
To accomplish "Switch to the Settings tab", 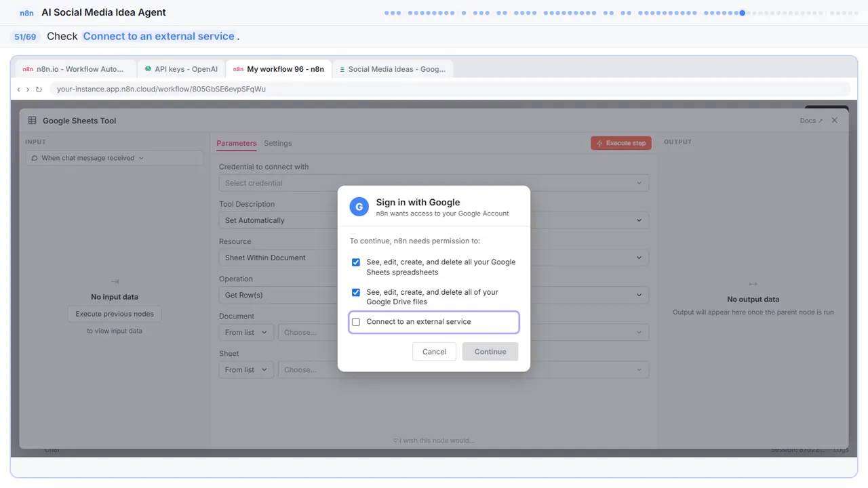I will (278, 144).
